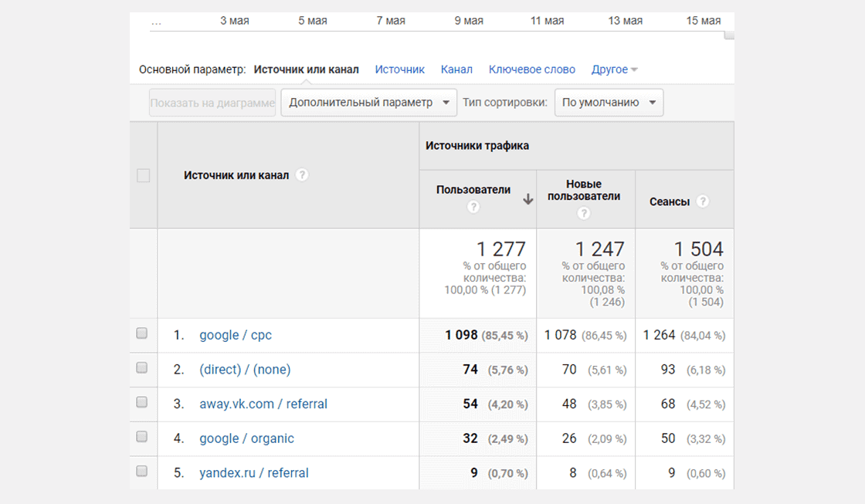
Task: Toggle the select-all checkbox in table header
Action: pyautogui.click(x=144, y=175)
